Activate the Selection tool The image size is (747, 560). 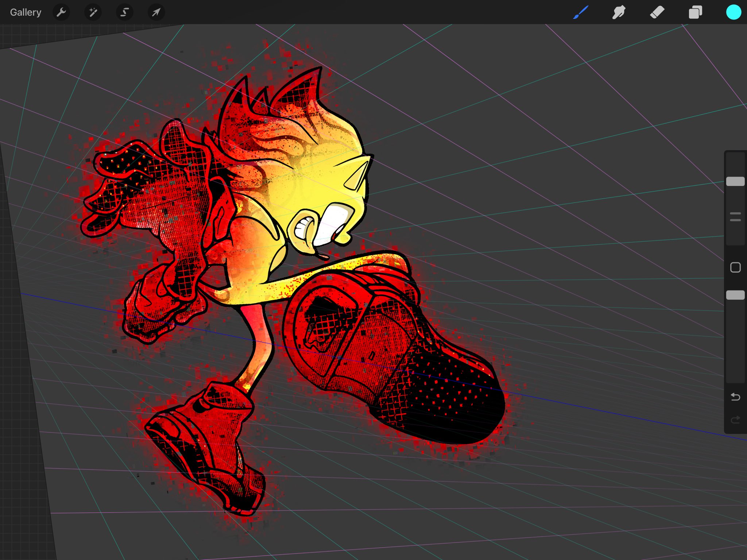click(124, 12)
